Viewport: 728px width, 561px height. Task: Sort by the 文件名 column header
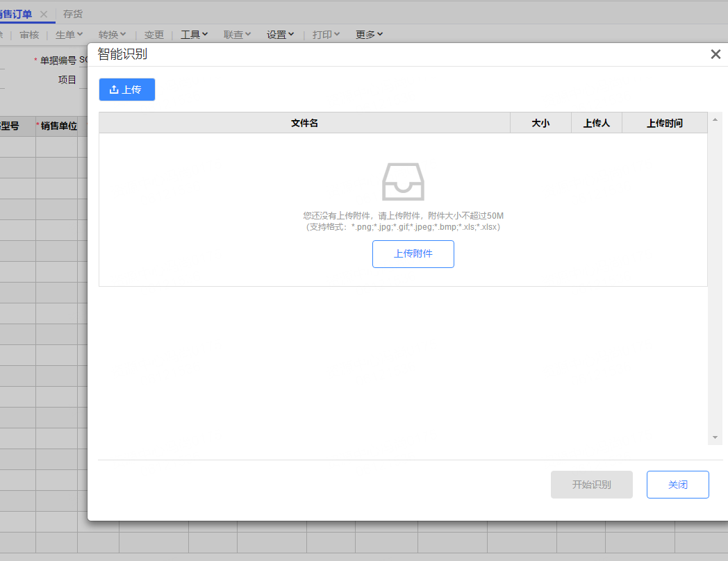coord(304,123)
